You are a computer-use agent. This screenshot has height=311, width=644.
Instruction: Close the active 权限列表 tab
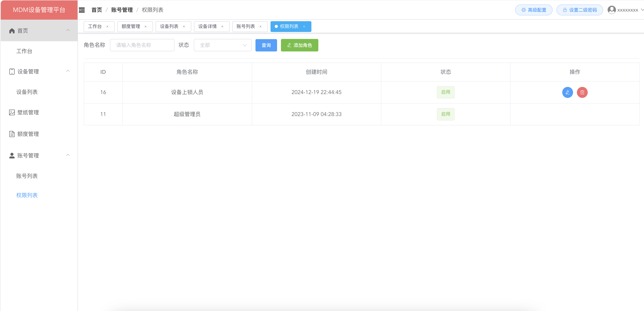point(304,26)
